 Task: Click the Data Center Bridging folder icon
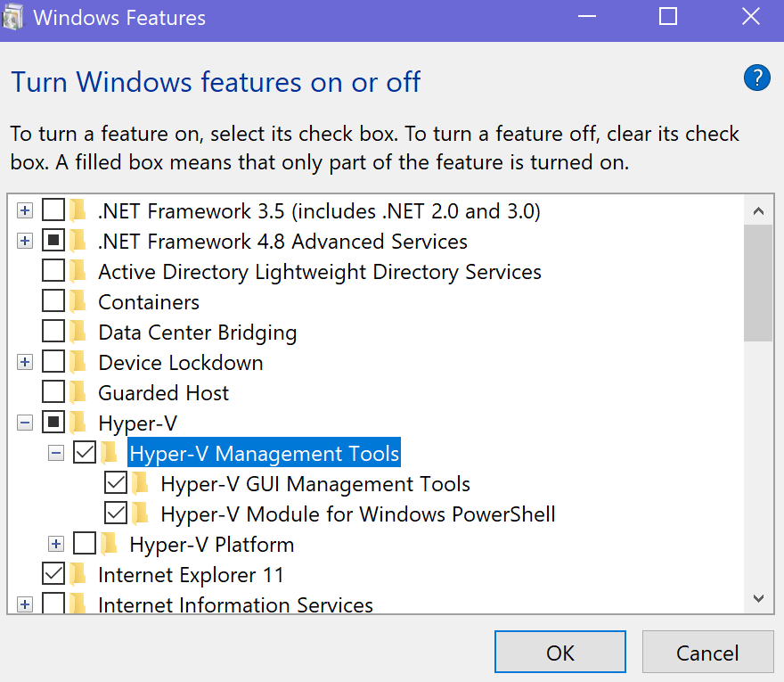click(x=77, y=332)
